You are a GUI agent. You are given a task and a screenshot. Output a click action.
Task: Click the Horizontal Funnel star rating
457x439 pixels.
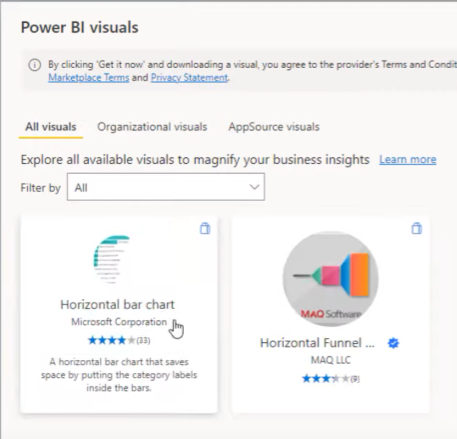(x=331, y=379)
